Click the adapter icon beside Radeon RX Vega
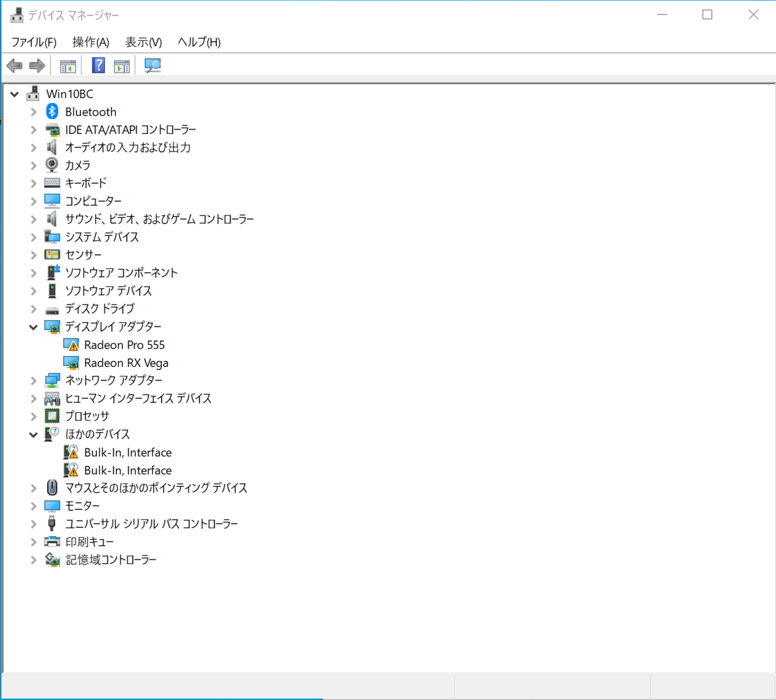The width and height of the screenshot is (776, 700). (71, 363)
